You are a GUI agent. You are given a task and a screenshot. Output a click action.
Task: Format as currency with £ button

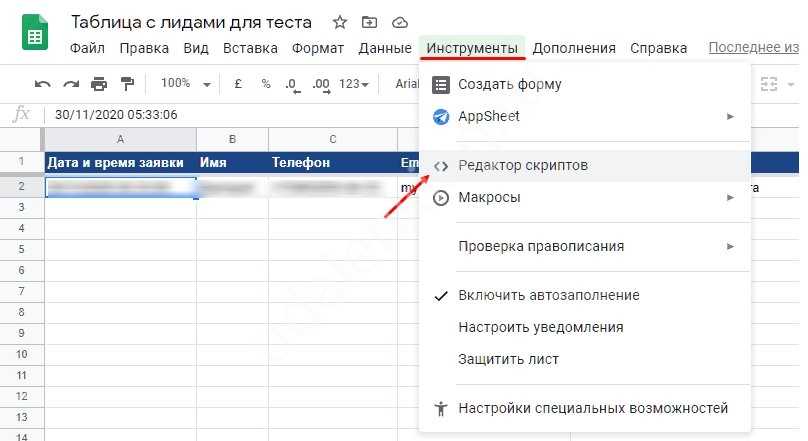[239, 84]
